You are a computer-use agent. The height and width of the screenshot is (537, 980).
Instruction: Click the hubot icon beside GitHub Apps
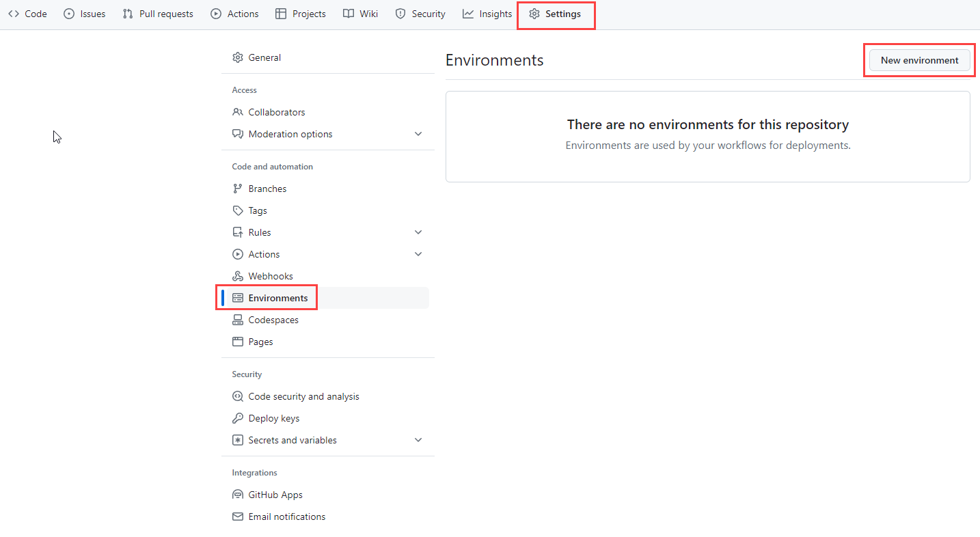click(x=238, y=495)
